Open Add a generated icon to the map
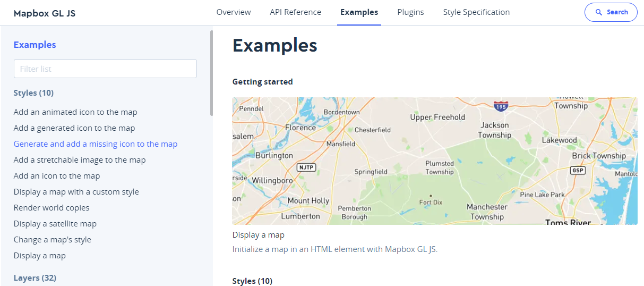644x286 pixels. pyautogui.click(x=74, y=128)
